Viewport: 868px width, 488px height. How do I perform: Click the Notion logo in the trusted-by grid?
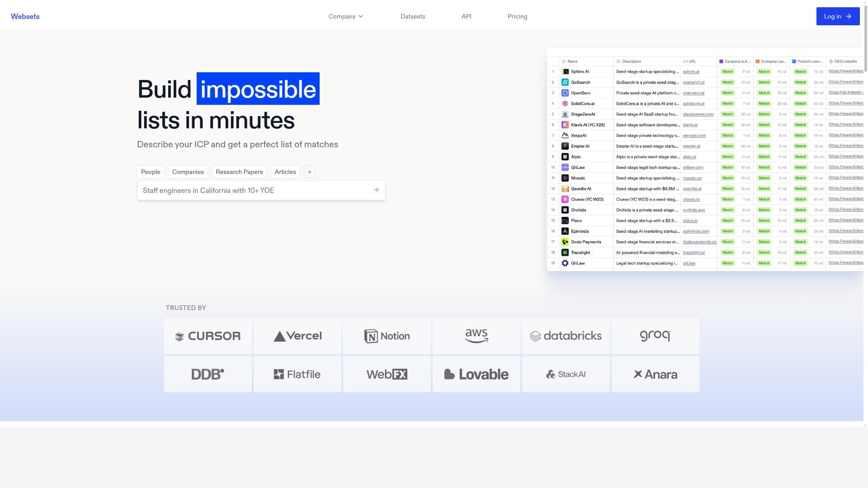tap(387, 336)
